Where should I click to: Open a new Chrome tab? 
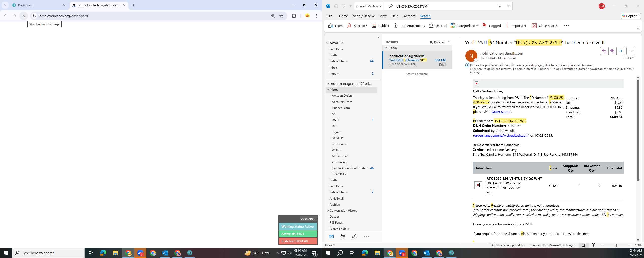pyautogui.click(x=133, y=5)
